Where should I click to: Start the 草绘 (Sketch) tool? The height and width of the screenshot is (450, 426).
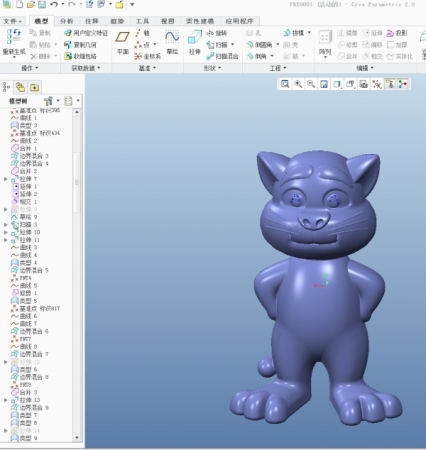[172, 42]
